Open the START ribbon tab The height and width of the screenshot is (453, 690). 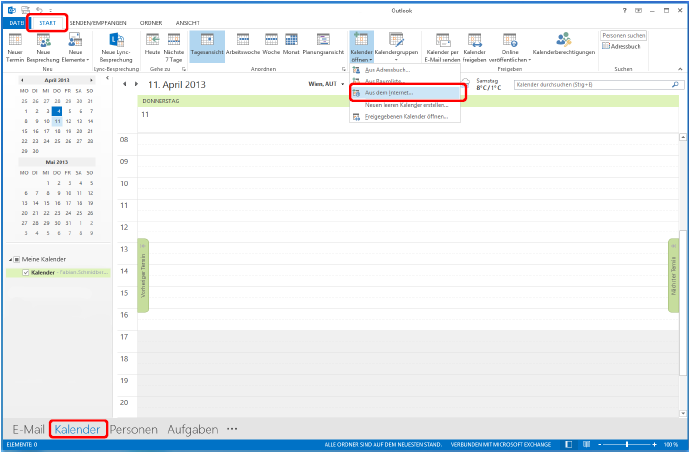click(48, 23)
